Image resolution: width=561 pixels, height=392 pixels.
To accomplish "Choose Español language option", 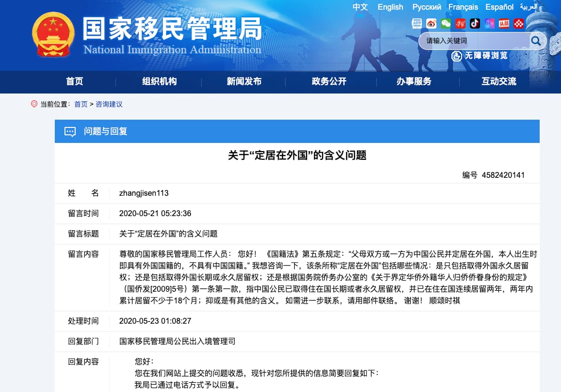I will coord(499,7).
